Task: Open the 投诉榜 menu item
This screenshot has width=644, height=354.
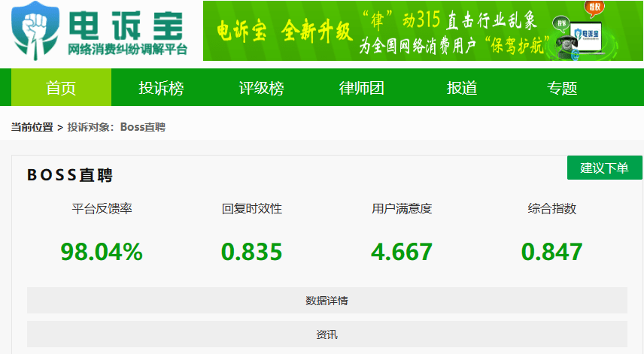Action: 161,88
